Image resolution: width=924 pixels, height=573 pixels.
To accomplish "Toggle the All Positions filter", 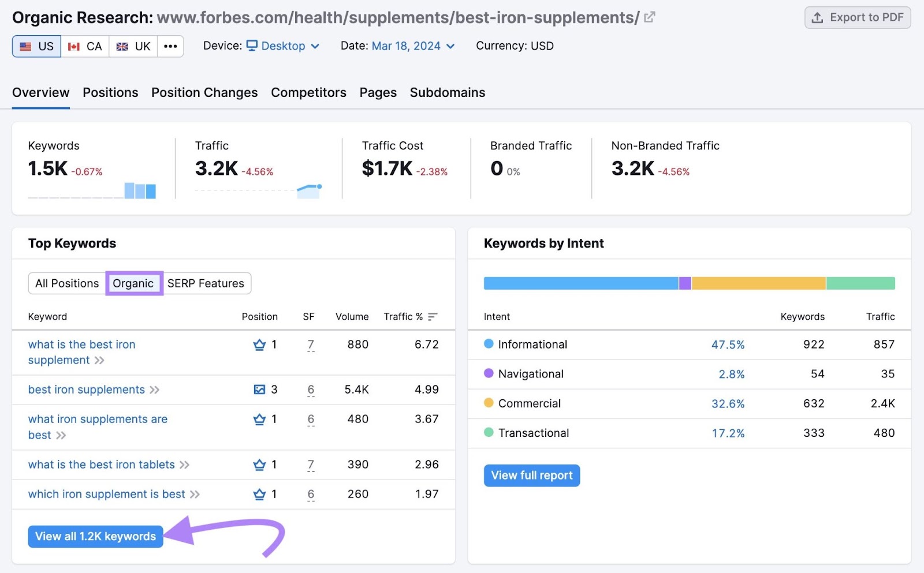I will point(66,283).
